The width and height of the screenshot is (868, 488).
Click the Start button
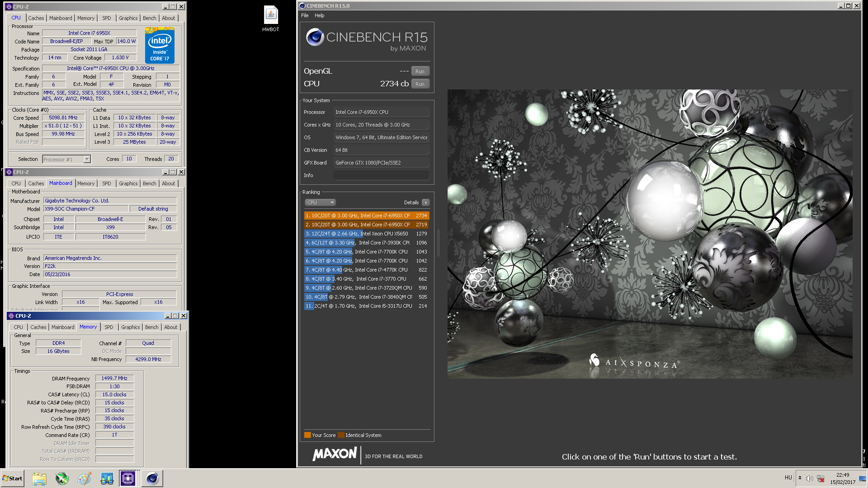12,479
